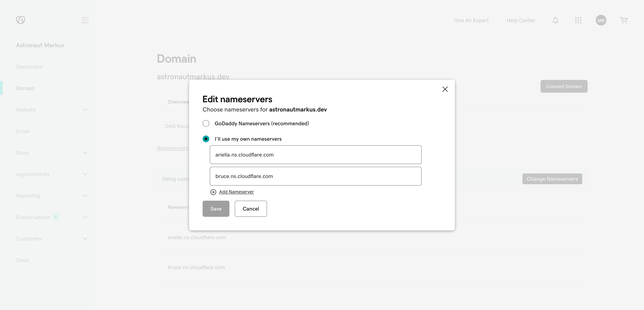Open the Help Center

(x=521, y=20)
